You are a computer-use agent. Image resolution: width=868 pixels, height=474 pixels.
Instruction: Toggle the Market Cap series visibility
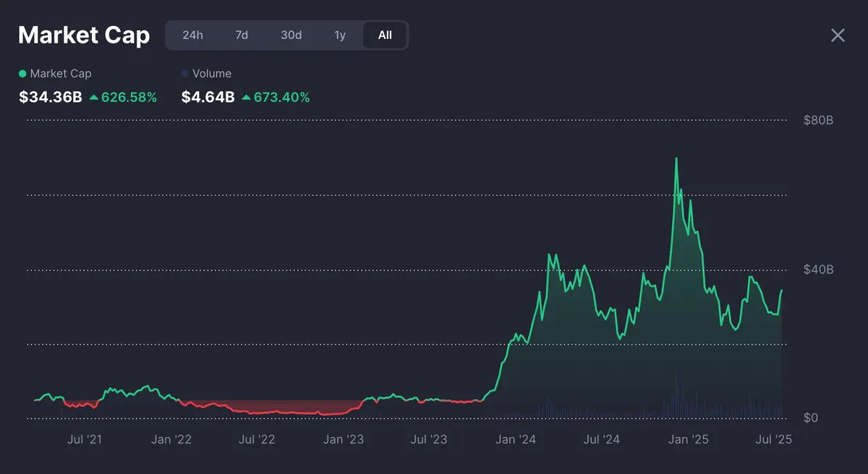(54, 73)
